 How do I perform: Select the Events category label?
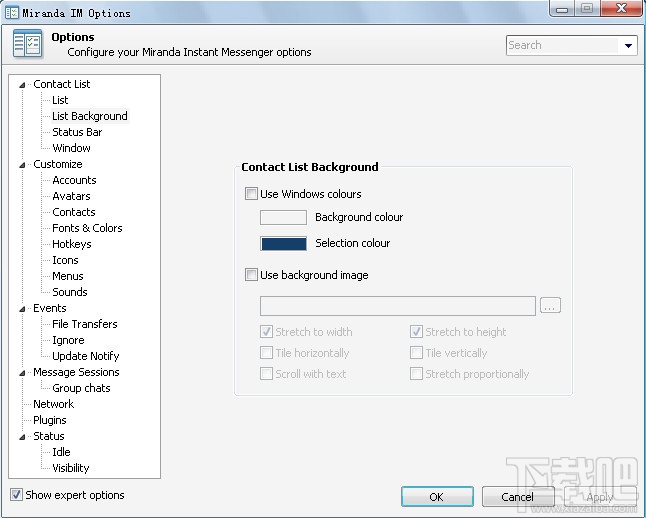[49, 308]
